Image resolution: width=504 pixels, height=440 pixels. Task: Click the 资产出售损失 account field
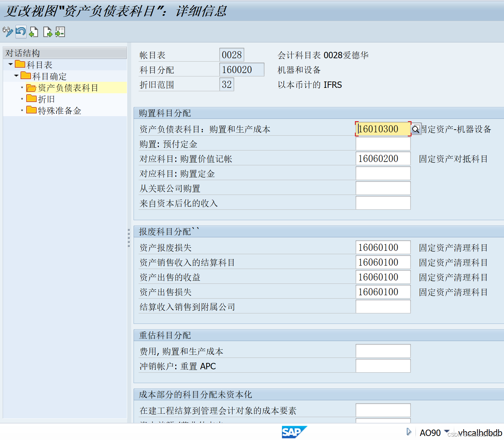383,292
